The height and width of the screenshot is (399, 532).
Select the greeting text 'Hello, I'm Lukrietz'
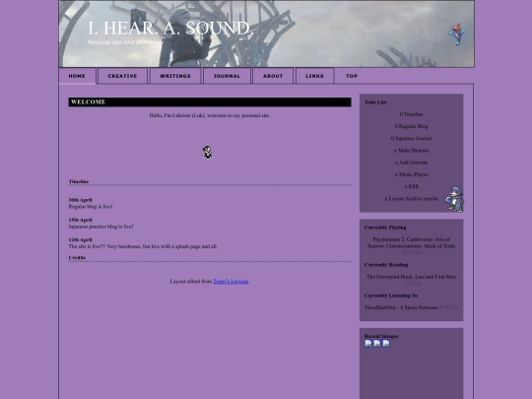pyautogui.click(x=210, y=115)
